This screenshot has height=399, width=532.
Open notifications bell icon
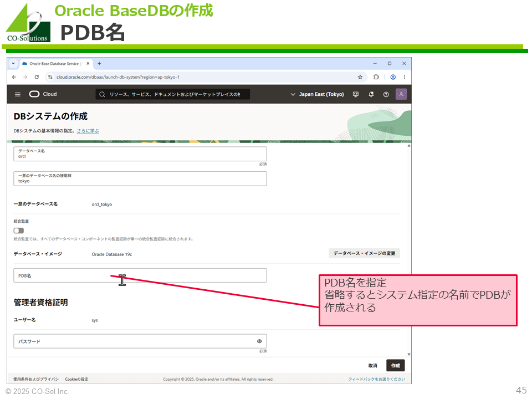[371, 94]
